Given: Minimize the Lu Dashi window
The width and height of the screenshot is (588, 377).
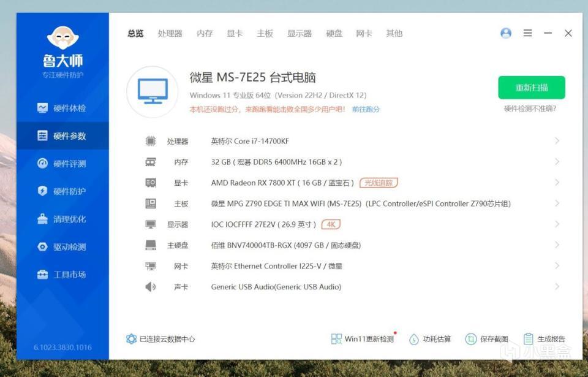Looking at the screenshot, I should [x=548, y=33].
